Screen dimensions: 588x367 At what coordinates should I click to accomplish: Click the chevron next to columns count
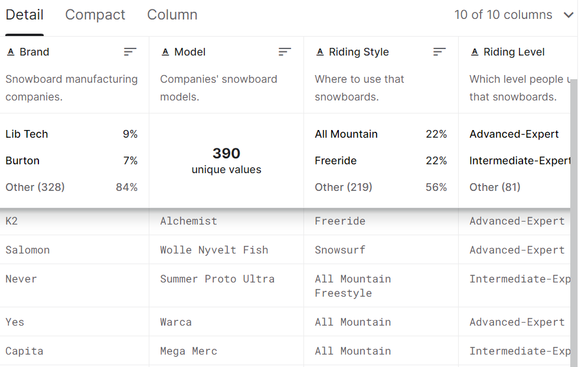pyautogui.click(x=569, y=15)
